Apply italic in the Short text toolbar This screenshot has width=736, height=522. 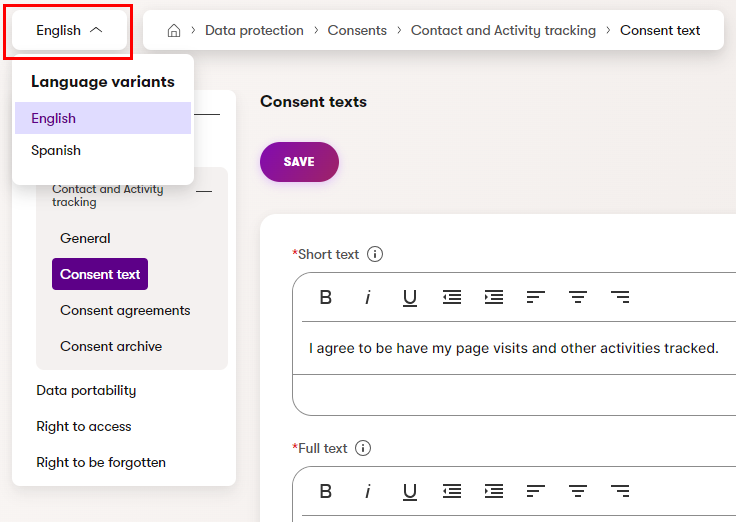367,297
